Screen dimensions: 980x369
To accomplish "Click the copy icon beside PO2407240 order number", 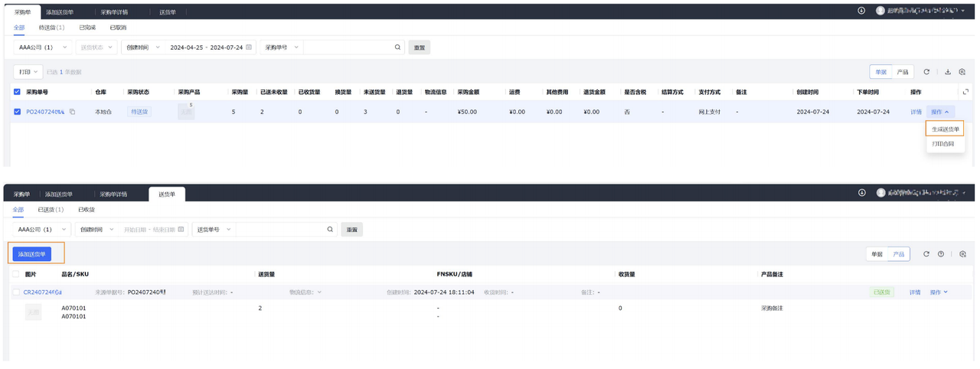I will click(73, 112).
